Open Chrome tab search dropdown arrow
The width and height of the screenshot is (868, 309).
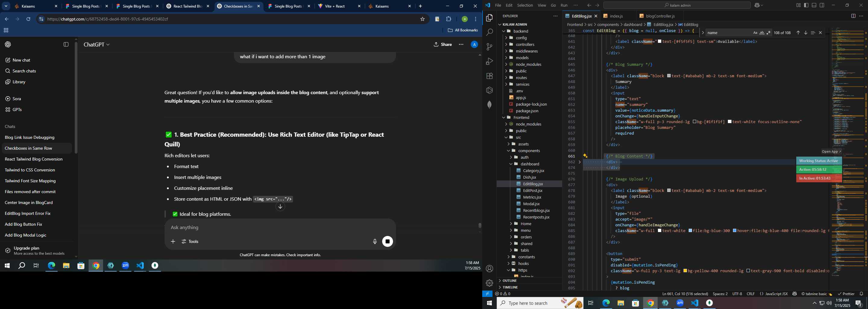point(6,6)
